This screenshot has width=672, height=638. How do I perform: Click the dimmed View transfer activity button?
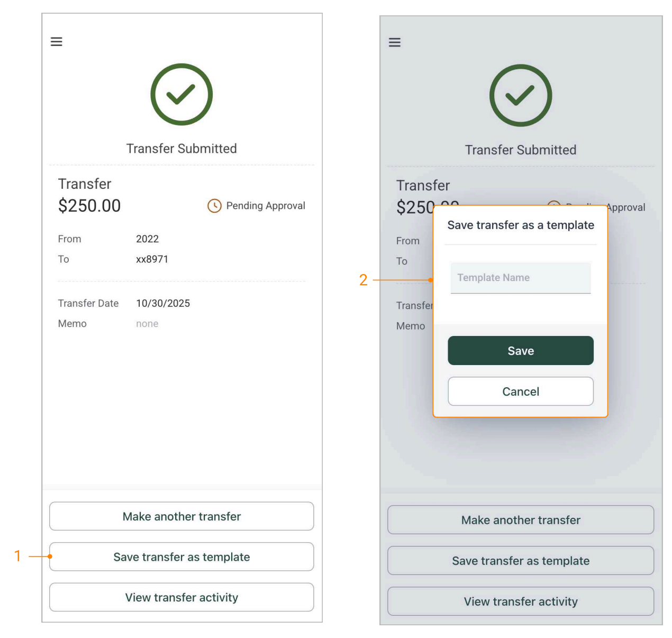520,601
